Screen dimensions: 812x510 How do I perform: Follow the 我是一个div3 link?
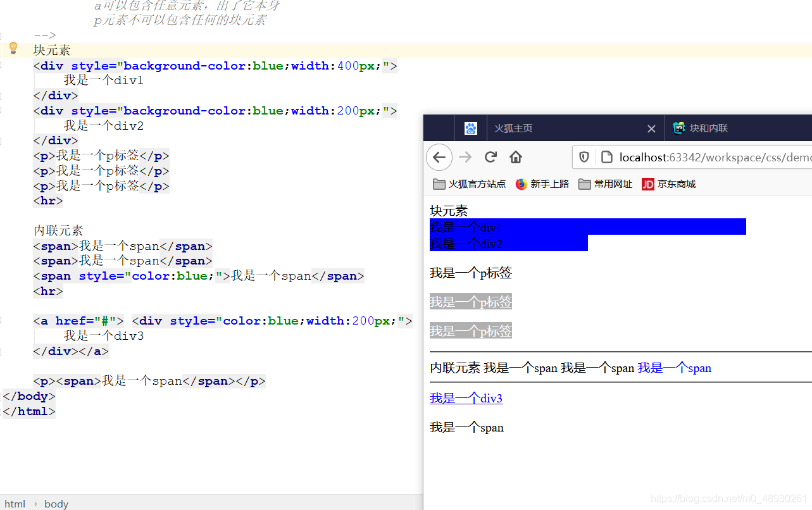[x=466, y=398]
